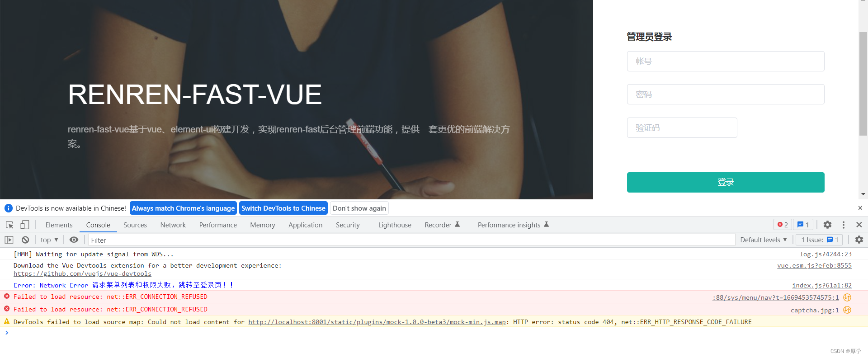The image size is (868, 358).
Task: Open the captcha.jpg:1 source link
Action: 815,310
